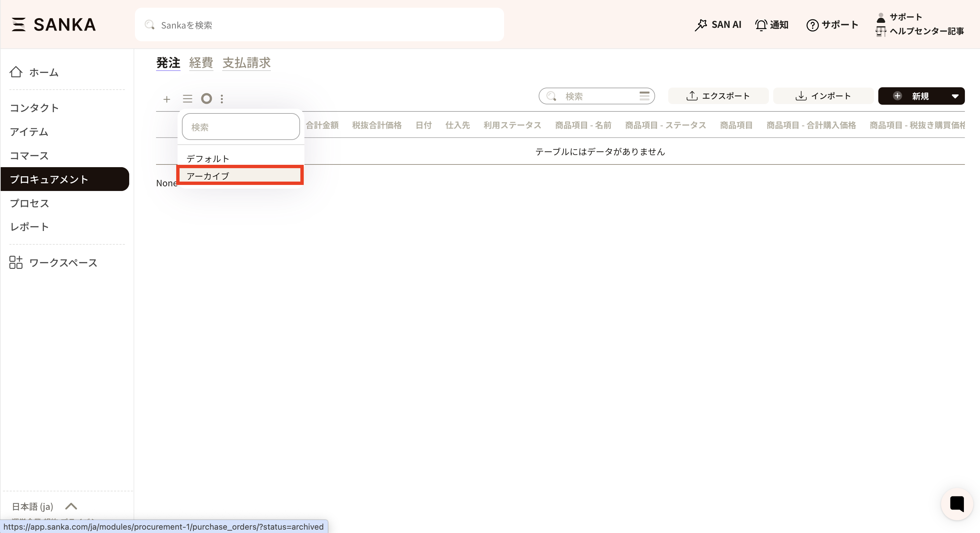Open ワークスペース from the sidebar

[x=63, y=262]
